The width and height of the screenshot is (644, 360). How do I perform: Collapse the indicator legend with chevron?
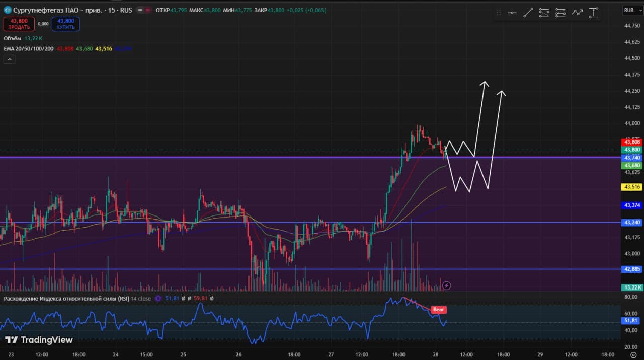tap(10, 59)
